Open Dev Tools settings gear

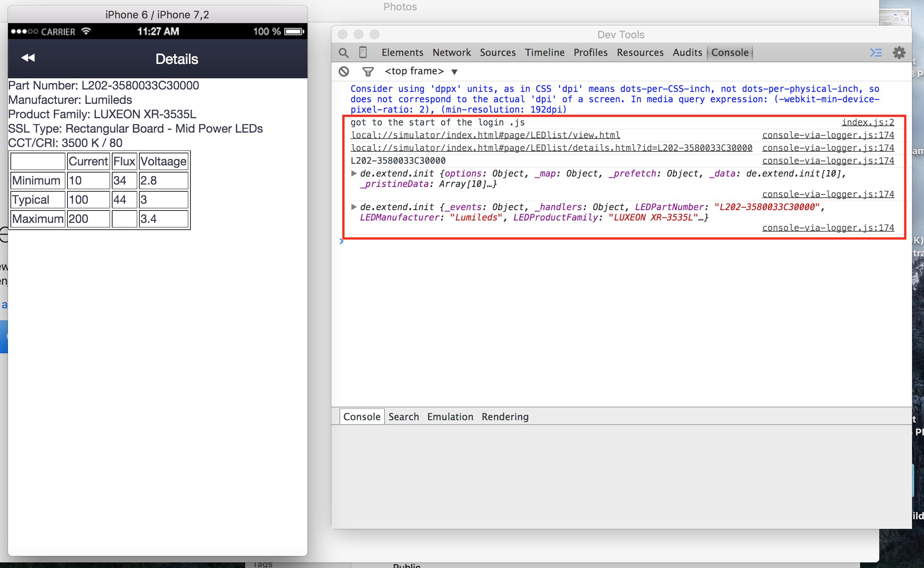point(899,53)
